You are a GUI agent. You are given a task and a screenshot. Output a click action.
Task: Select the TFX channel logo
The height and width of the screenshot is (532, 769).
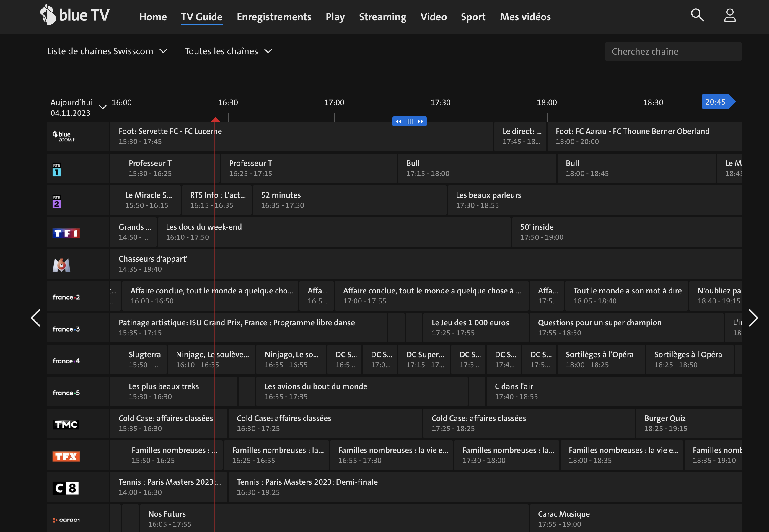(x=66, y=456)
